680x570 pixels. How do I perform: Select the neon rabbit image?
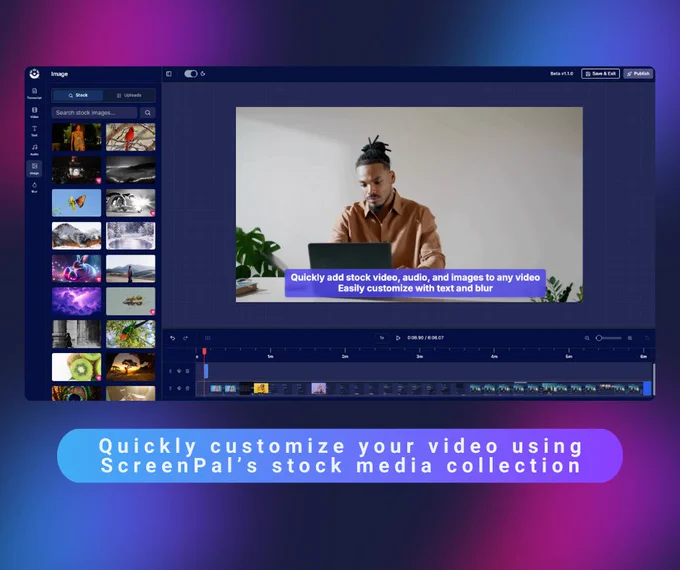(x=76, y=269)
